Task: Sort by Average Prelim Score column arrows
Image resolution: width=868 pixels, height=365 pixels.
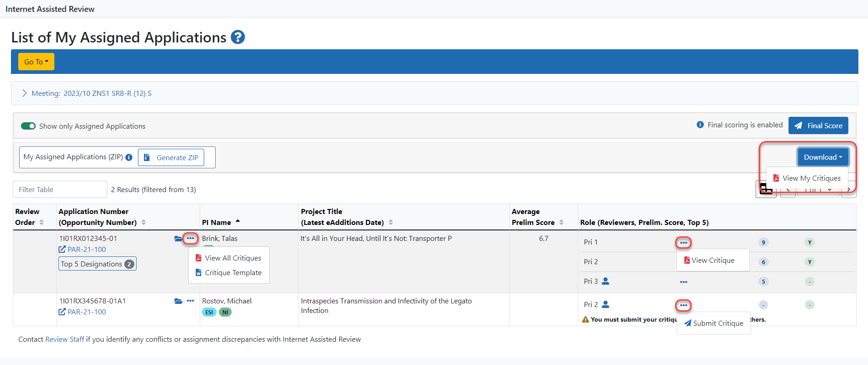Action: pos(561,222)
